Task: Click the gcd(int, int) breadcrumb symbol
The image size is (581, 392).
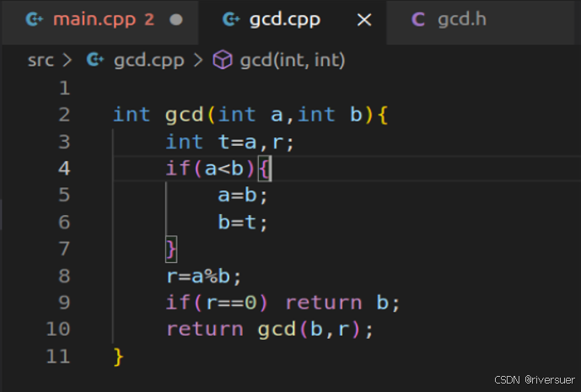Action: coord(292,60)
